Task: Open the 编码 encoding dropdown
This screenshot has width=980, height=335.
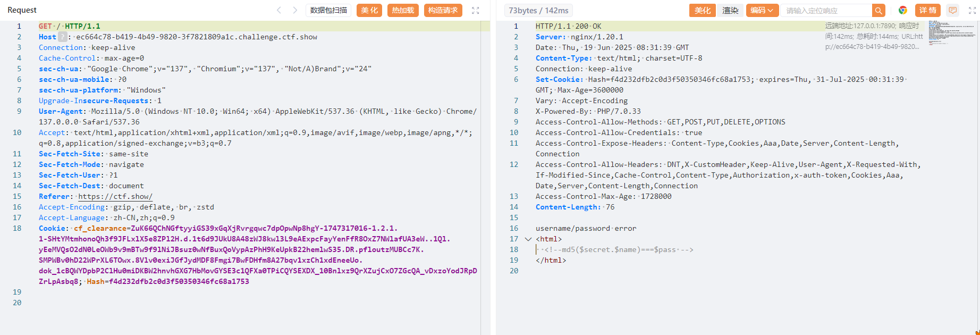Action: pyautogui.click(x=762, y=11)
